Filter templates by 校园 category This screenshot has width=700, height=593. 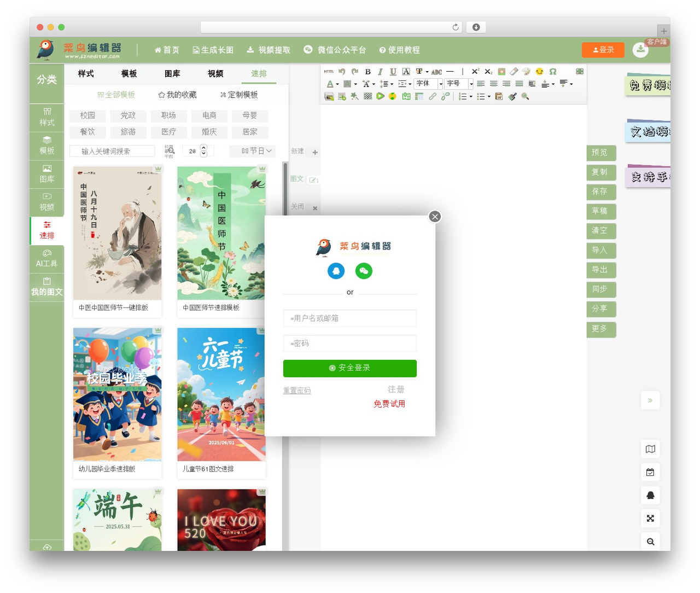(87, 115)
